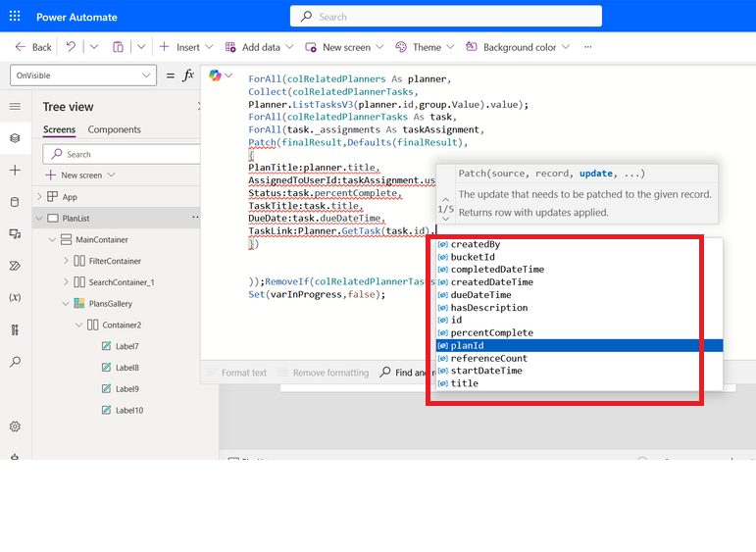Select Label9 in the tree

tap(126, 388)
